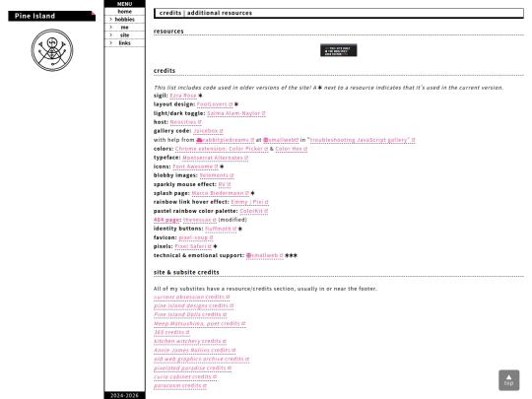This screenshot has width=532, height=399.
Task: Click the Pine Island site title
Action: pyautogui.click(x=52, y=16)
